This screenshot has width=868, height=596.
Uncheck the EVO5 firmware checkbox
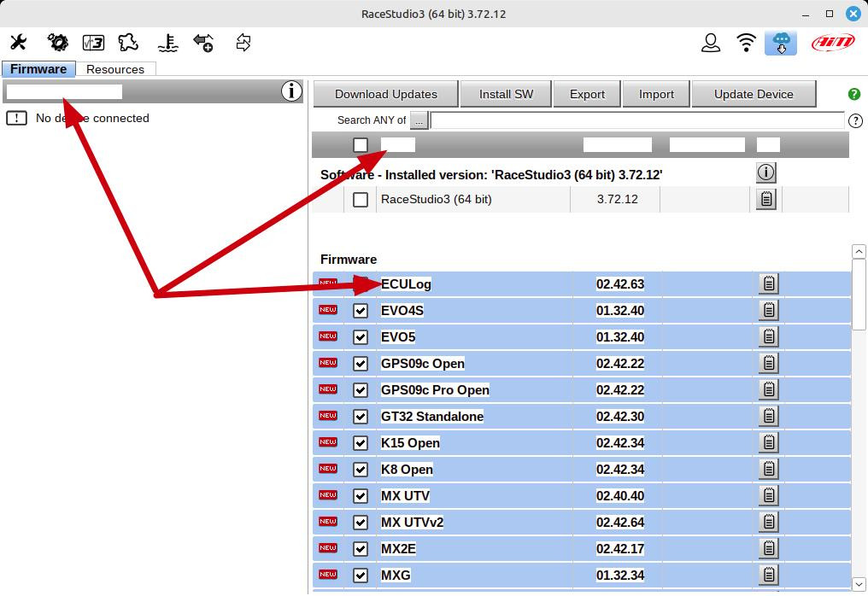point(361,337)
